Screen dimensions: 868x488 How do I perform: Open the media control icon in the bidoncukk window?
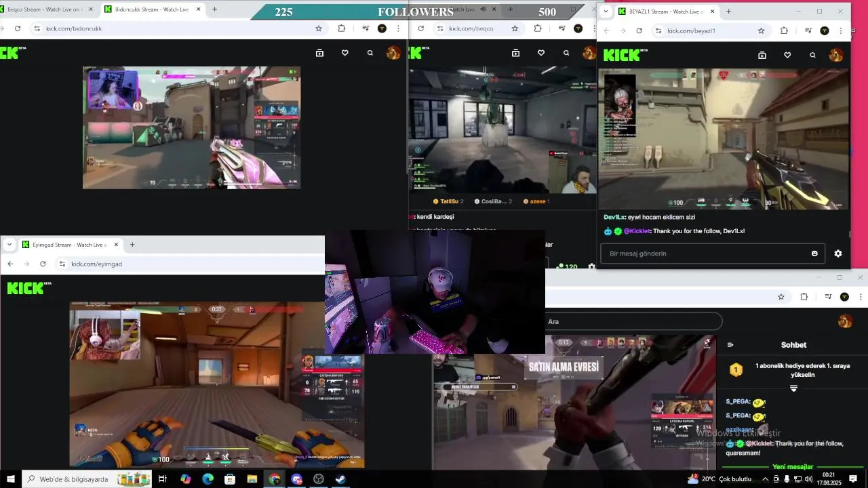366,28
